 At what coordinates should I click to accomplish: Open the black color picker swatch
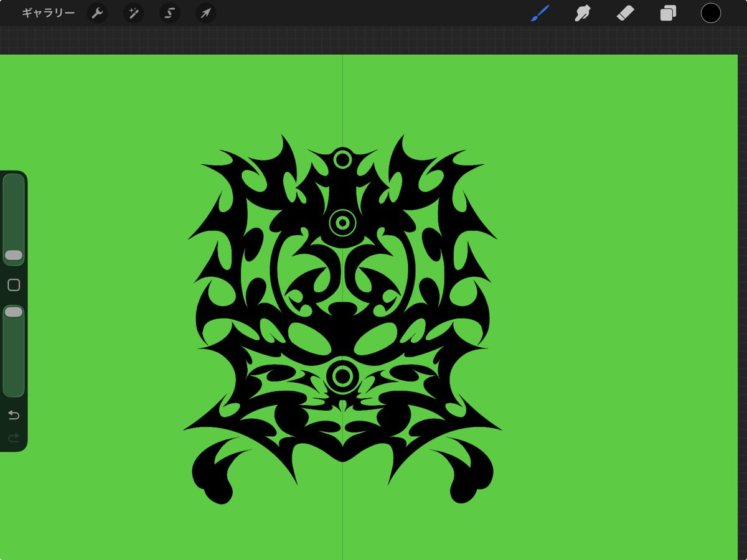click(x=711, y=13)
